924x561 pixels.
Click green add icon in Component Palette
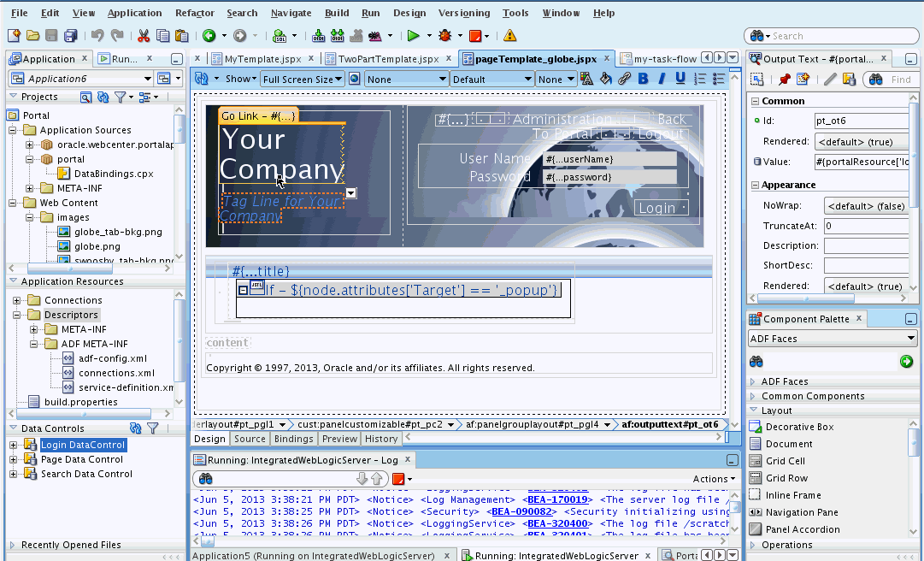click(906, 361)
